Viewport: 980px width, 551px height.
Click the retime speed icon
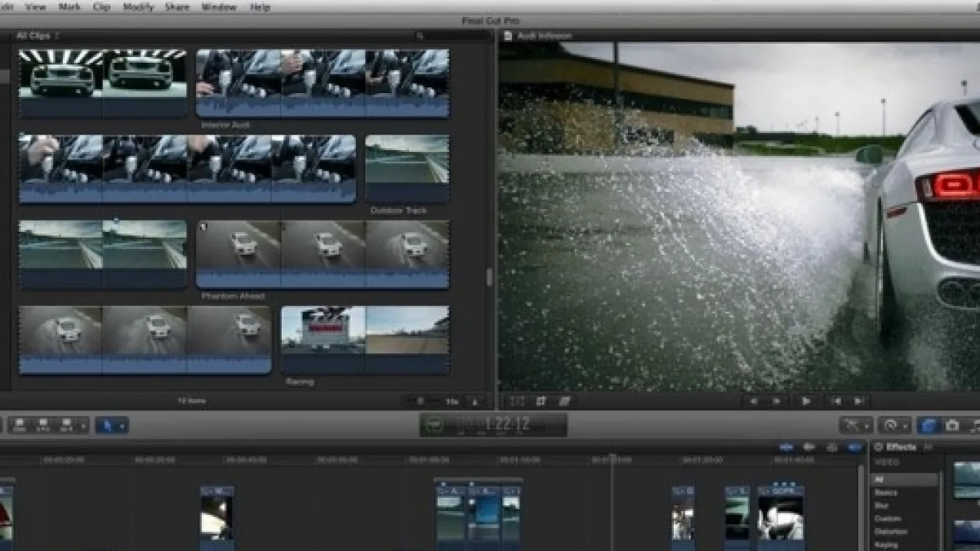[x=893, y=425]
